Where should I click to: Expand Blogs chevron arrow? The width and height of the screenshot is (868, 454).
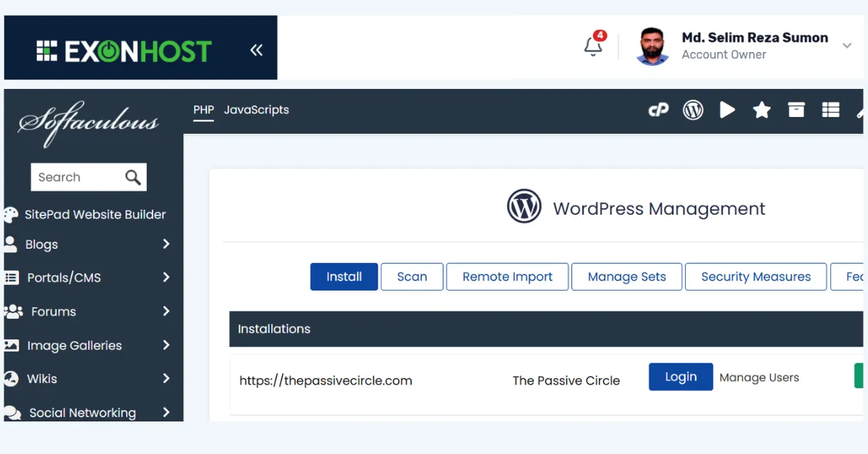[166, 244]
